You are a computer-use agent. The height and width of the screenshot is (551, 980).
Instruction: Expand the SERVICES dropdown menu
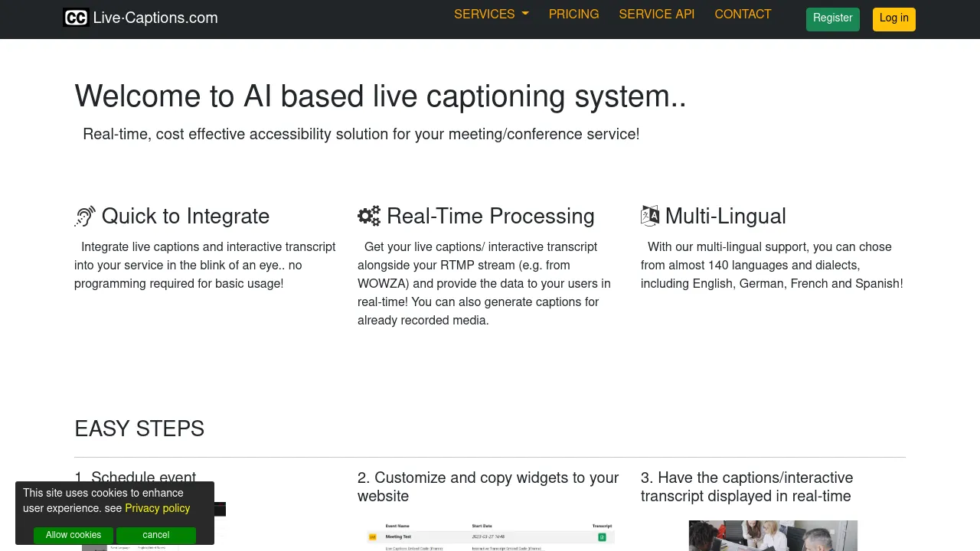click(491, 14)
